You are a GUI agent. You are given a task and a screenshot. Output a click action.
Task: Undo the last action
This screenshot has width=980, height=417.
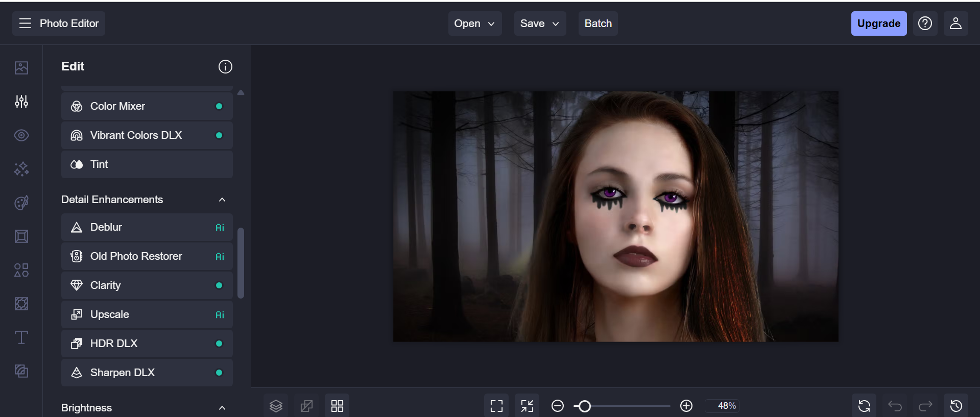coord(895,406)
